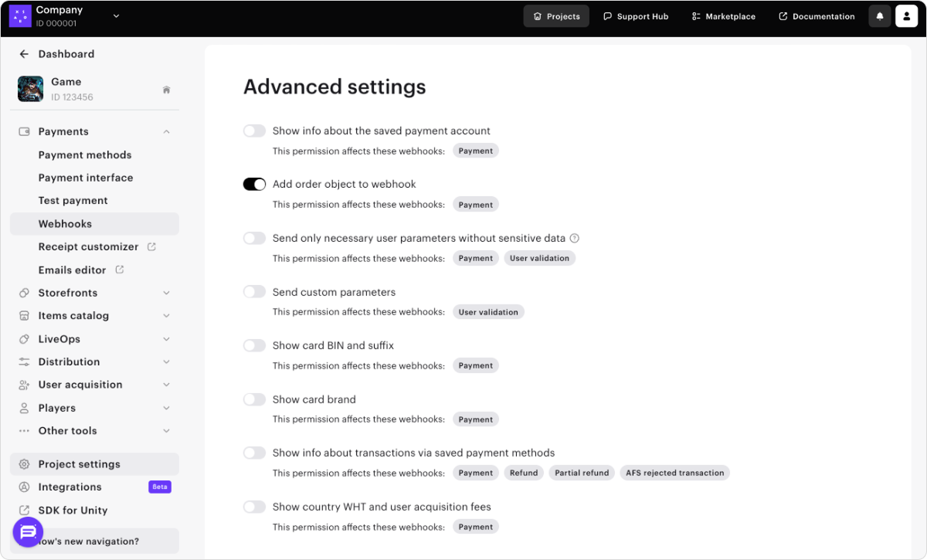Open Support Hub in top bar
Screen dimensions: 927x560
click(x=636, y=16)
